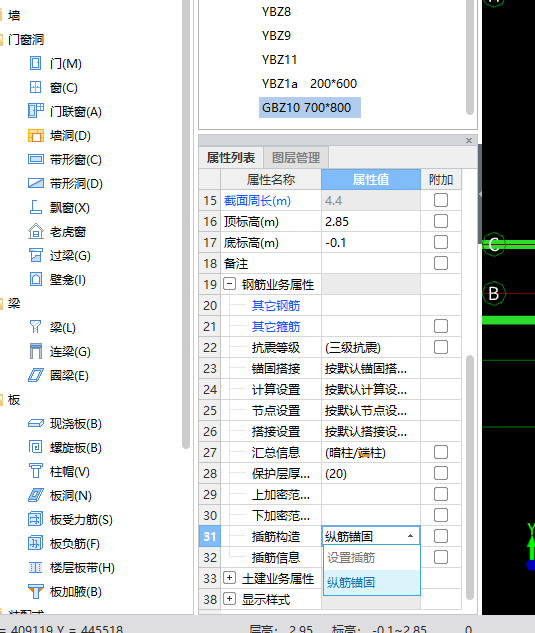Check the 附加 box for 保护层厚度 row
This screenshot has width=535, height=633.
point(441,473)
